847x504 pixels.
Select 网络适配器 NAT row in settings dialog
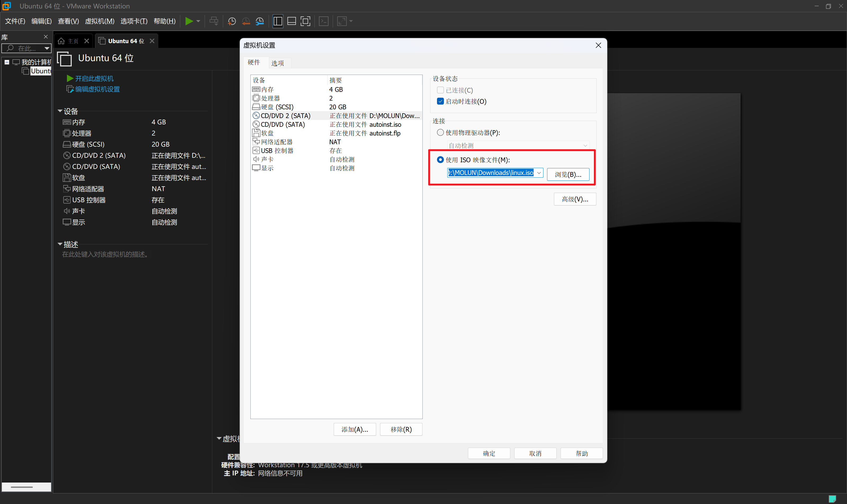(336, 142)
